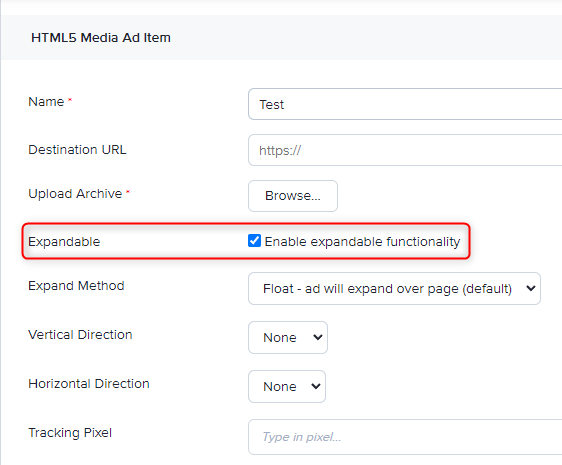Click the Vertical Direction label

click(80, 334)
